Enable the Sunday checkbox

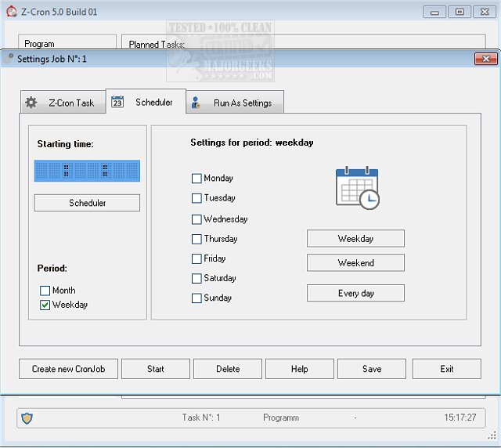point(196,298)
